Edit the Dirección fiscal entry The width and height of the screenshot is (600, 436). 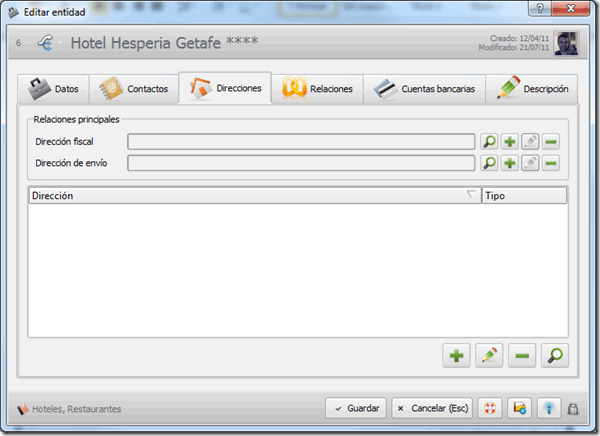(530, 142)
